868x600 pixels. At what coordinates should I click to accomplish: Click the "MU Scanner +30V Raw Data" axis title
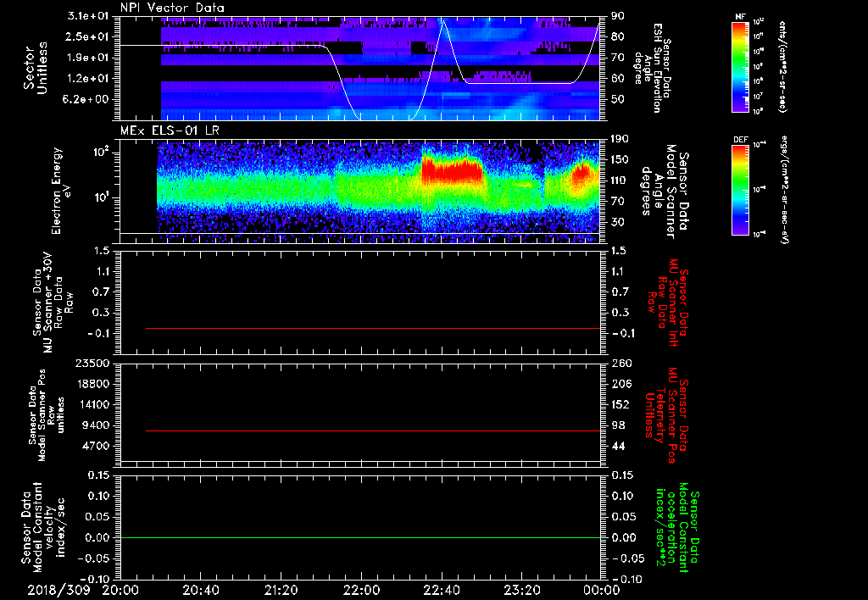click(52, 303)
